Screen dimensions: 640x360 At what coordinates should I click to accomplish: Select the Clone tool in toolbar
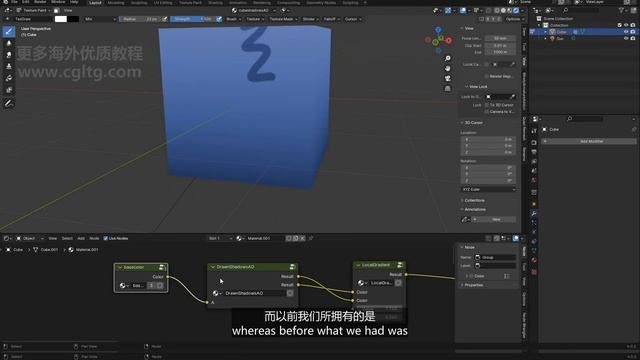tap(9, 66)
